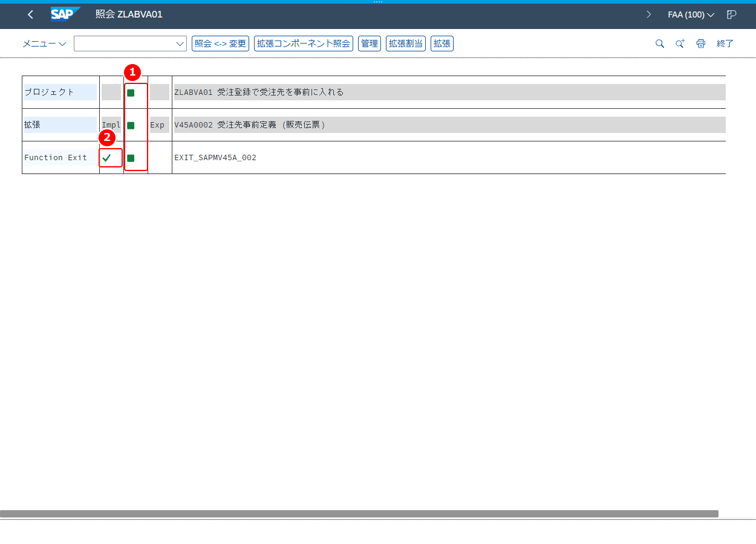Click the SAP logo
This screenshot has height=544, width=756.
(65, 14)
